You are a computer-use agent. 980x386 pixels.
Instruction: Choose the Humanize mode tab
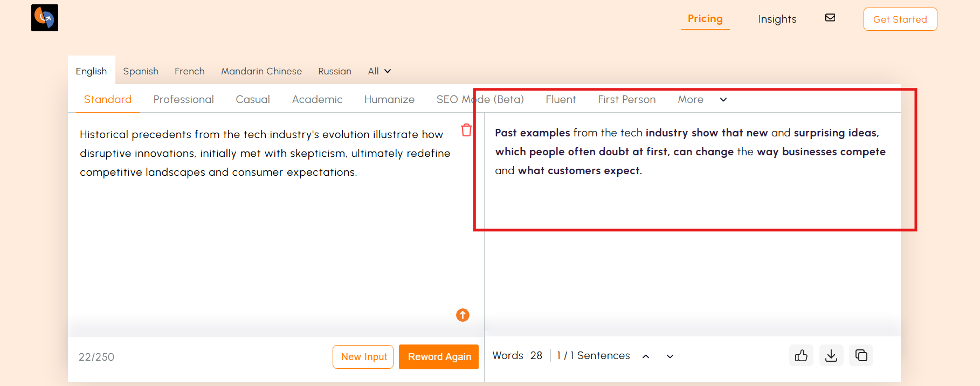click(389, 100)
